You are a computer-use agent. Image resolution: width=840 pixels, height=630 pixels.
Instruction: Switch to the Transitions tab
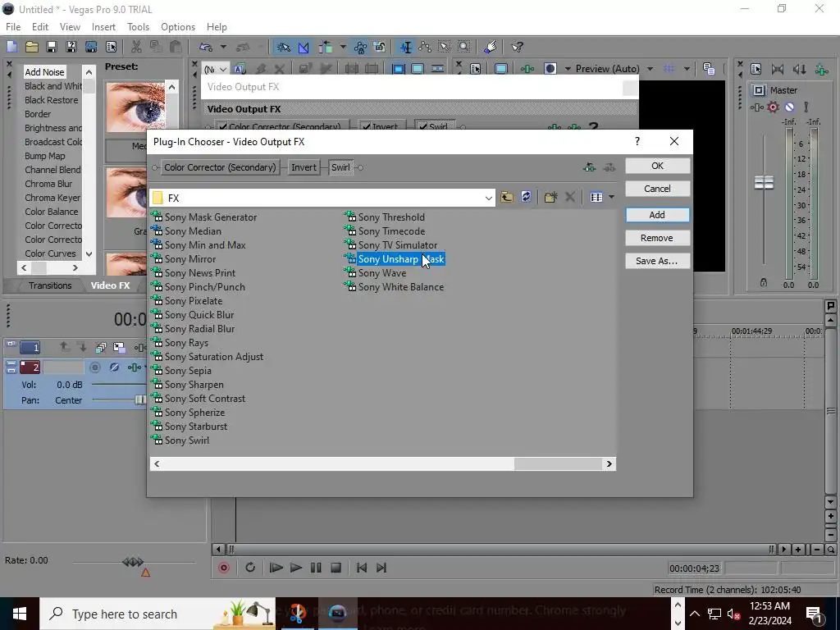[50, 285]
